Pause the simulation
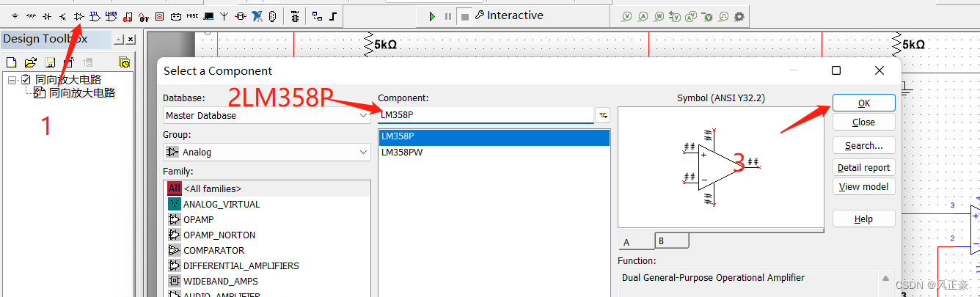This screenshot has height=297, width=980. pos(448,16)
